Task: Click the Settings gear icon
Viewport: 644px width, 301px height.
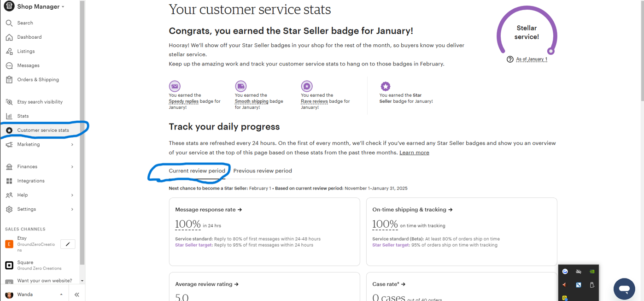Action: click(9, 209)
